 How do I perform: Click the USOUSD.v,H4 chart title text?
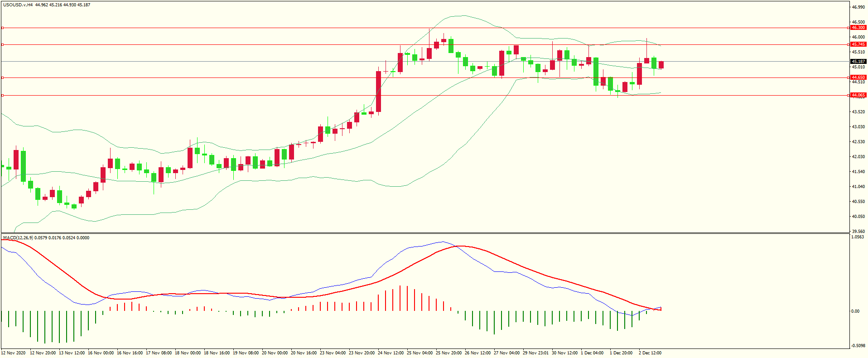[x=18, y=5]
